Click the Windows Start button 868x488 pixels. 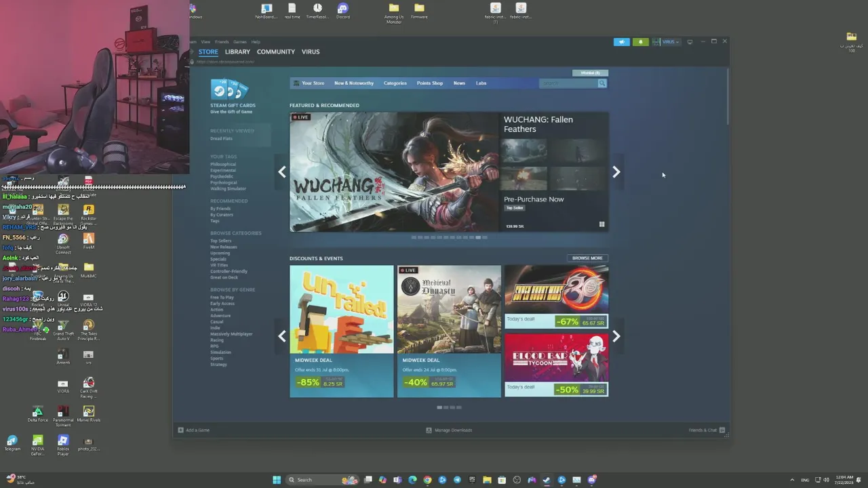(277, 480)
